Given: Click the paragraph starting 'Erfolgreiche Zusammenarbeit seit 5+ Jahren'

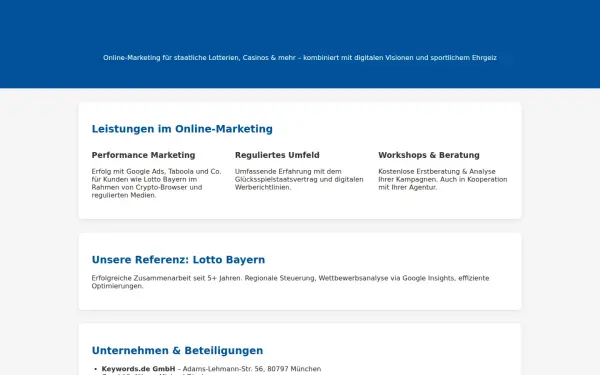Looking at the screenshot, I should pos(290,282).
